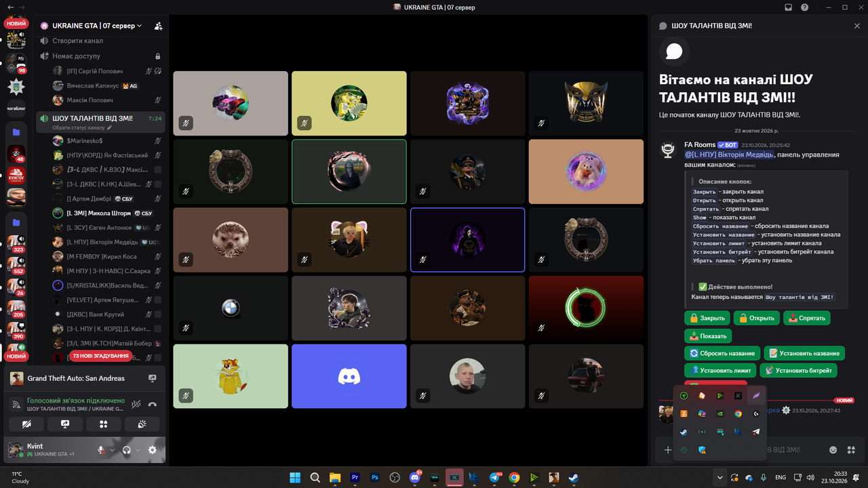Screen dimensions: 868x488
Task: Select the BMW logo participant tile
Action: coord(231,308)
